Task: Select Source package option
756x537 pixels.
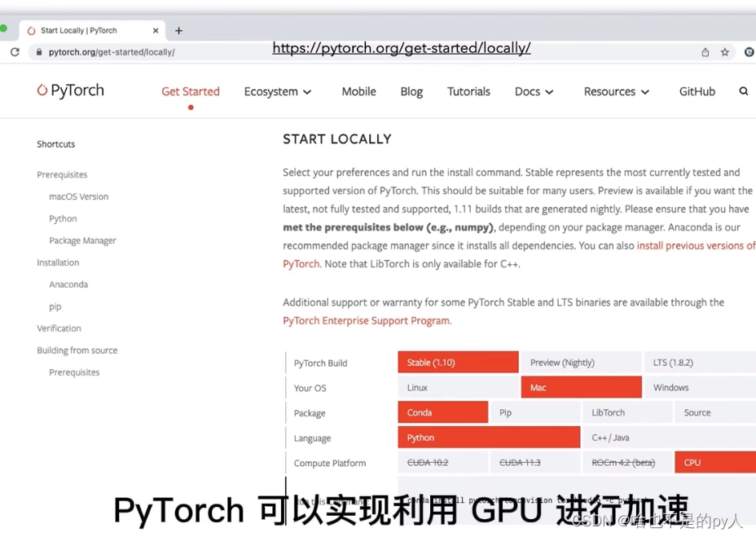Action: pos(715,412)
